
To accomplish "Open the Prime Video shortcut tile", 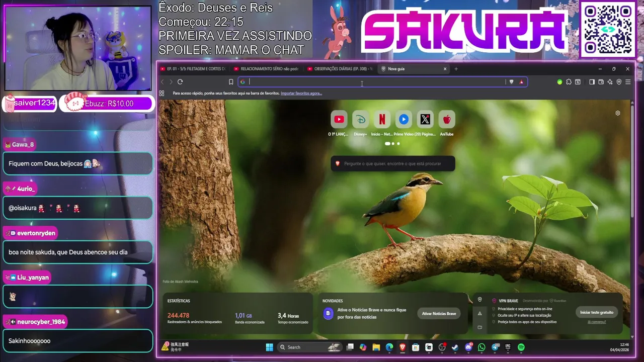I will tap(404, 119).
